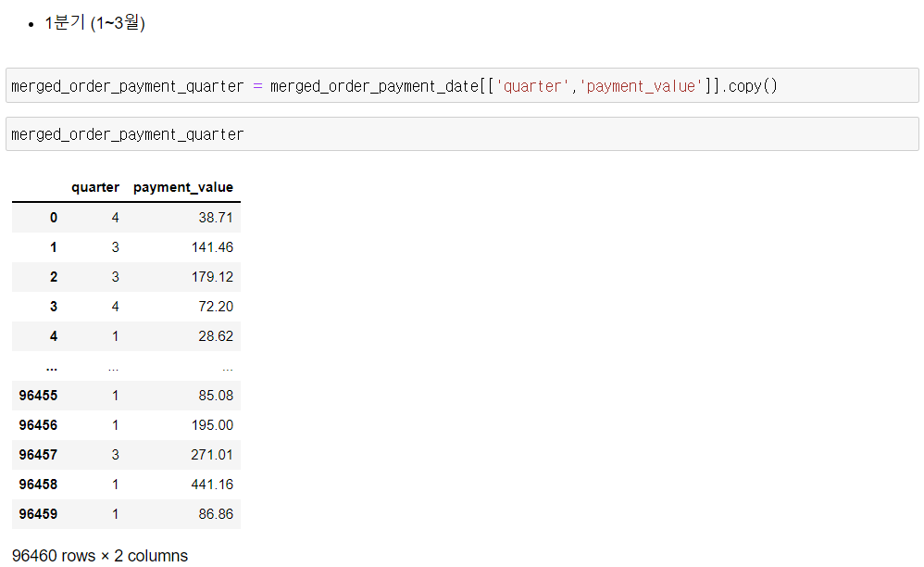Click payment value 195.00
This screenshot has height=567, width=924.
click(212, 425)
